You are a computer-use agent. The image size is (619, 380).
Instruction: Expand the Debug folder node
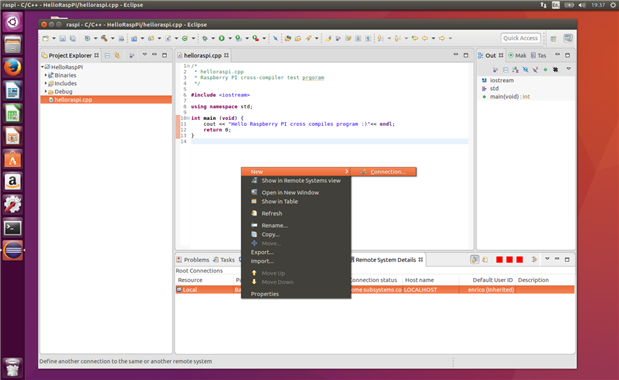point(46,92)
